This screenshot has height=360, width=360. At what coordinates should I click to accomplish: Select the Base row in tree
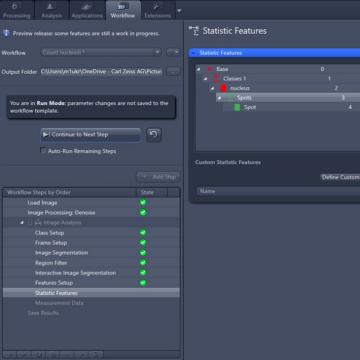tap(278, 69)
